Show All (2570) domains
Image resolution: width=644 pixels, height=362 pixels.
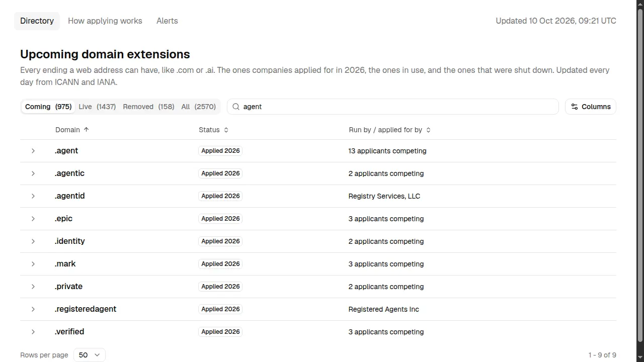[x=198, y=107]
